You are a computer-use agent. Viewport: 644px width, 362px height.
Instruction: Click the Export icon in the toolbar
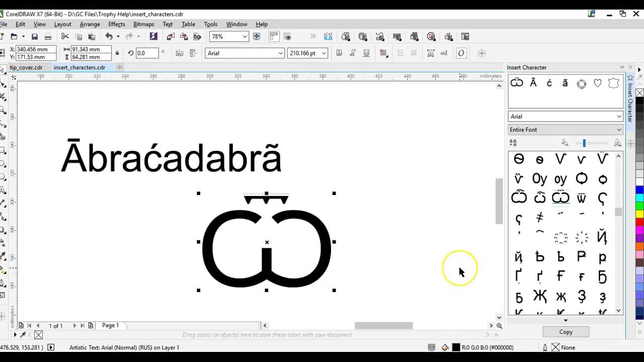[184, 37]
